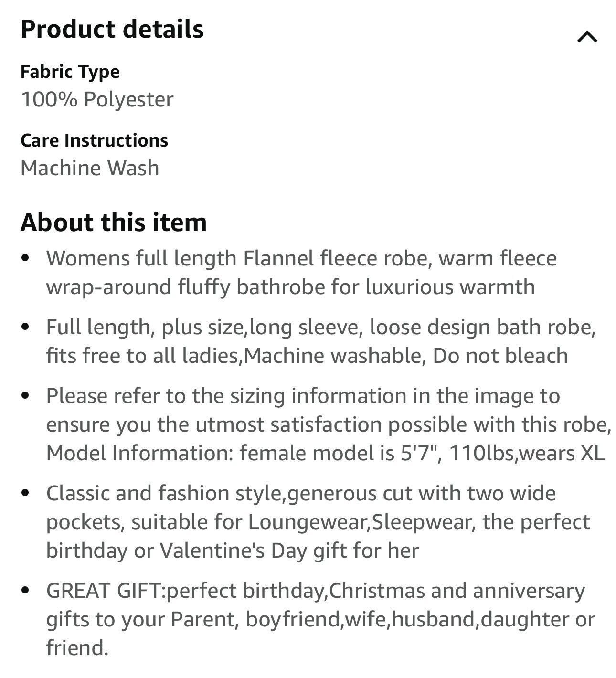
Task: Select the Care Instructions label
Action: (x=95, y=140)
